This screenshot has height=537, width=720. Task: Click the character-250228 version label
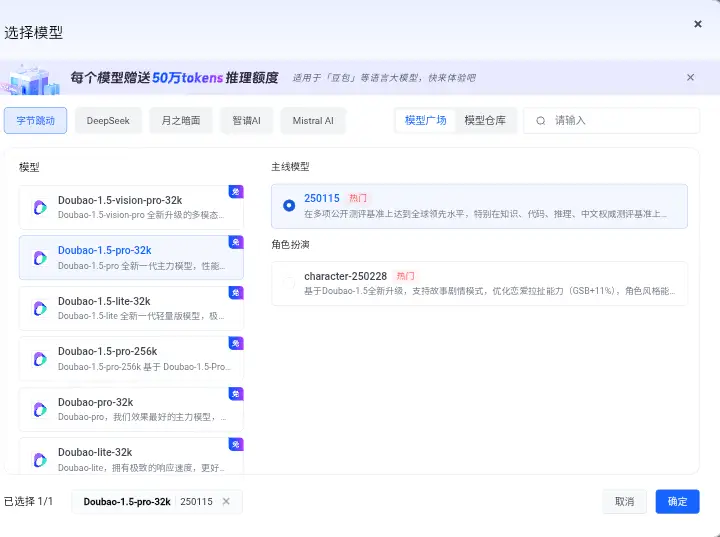[345, 276]
